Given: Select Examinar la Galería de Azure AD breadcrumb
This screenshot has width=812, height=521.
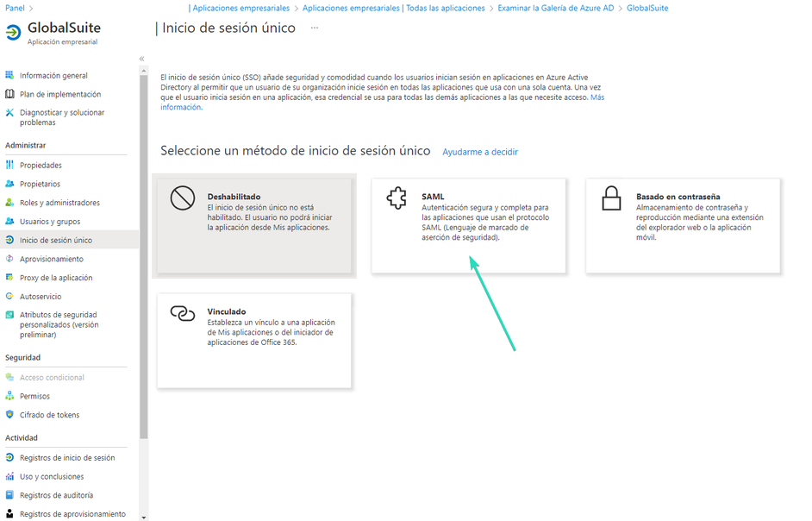Looking at the screenshot, I should click(554, 8).
